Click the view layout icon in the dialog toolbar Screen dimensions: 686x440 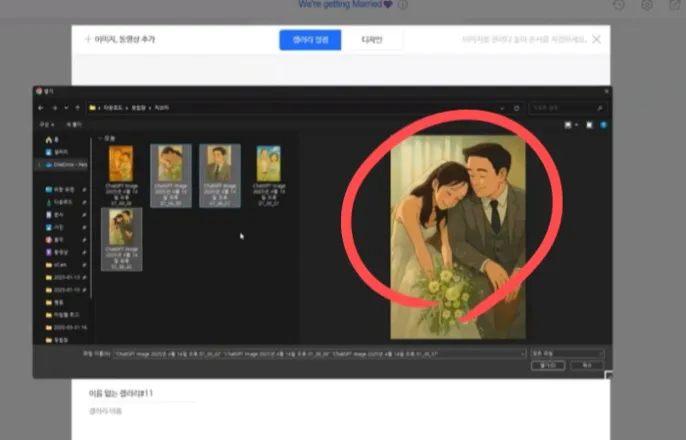568,125
